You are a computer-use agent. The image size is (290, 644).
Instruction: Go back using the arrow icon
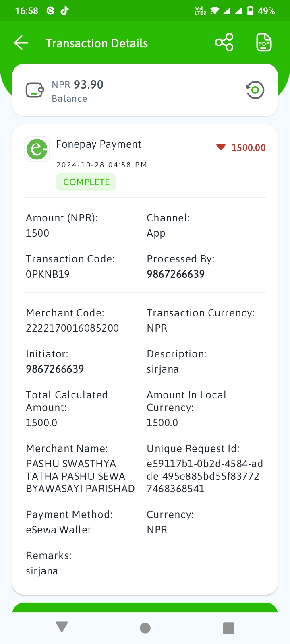point(21,43)
